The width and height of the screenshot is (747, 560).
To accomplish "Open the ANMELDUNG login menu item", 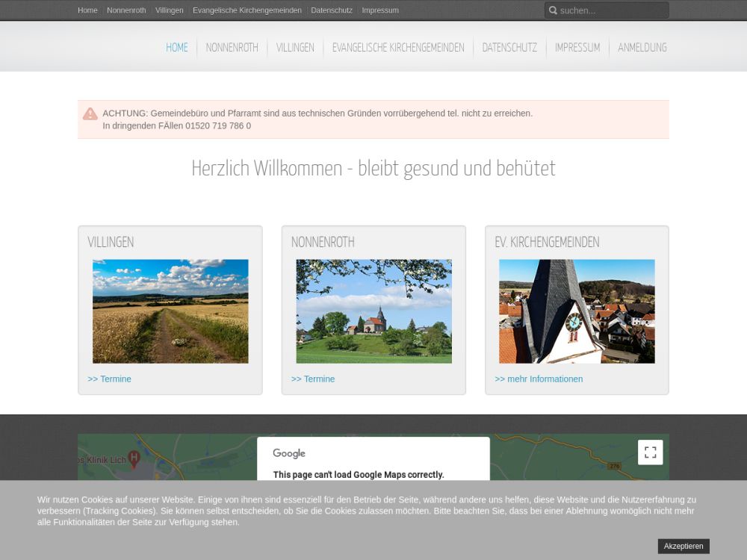I will click(642, 48).
